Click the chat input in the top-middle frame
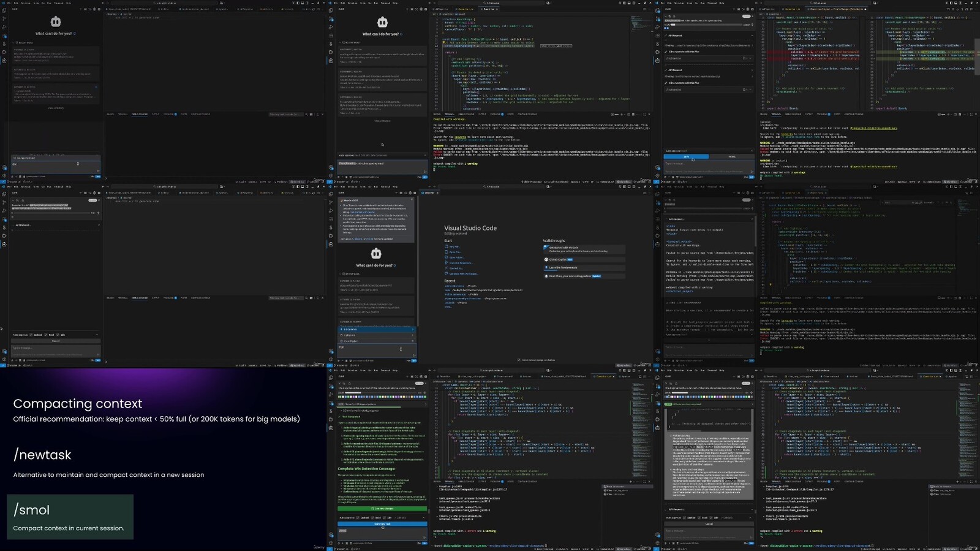Viewport: 980px width, 551px height. pyautogui.click(x=382, y=167)
